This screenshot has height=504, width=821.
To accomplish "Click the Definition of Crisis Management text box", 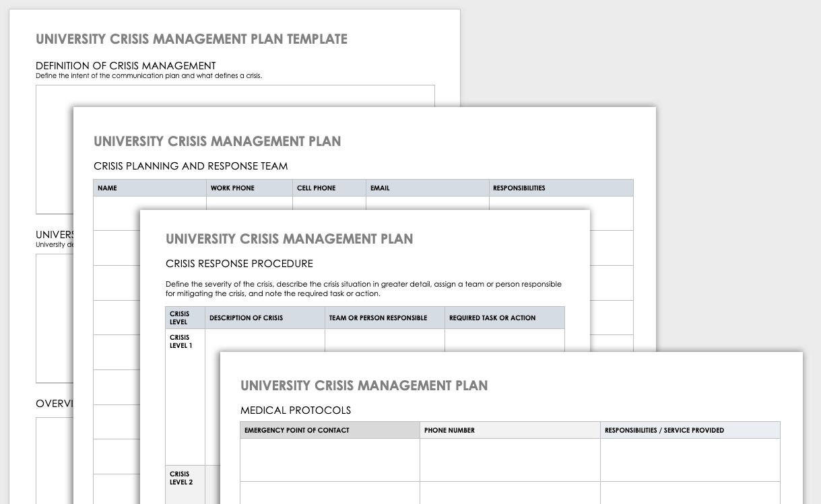I will click(x=235, y=96).
